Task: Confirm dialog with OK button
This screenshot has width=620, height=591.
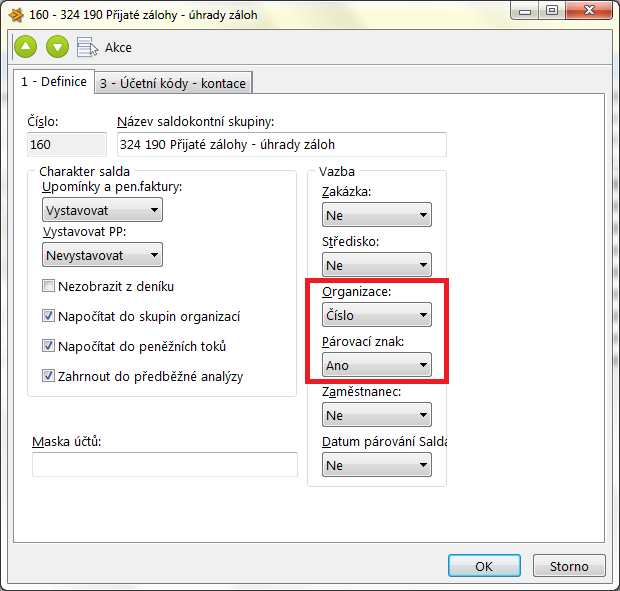Action: (x=484, y=566)
